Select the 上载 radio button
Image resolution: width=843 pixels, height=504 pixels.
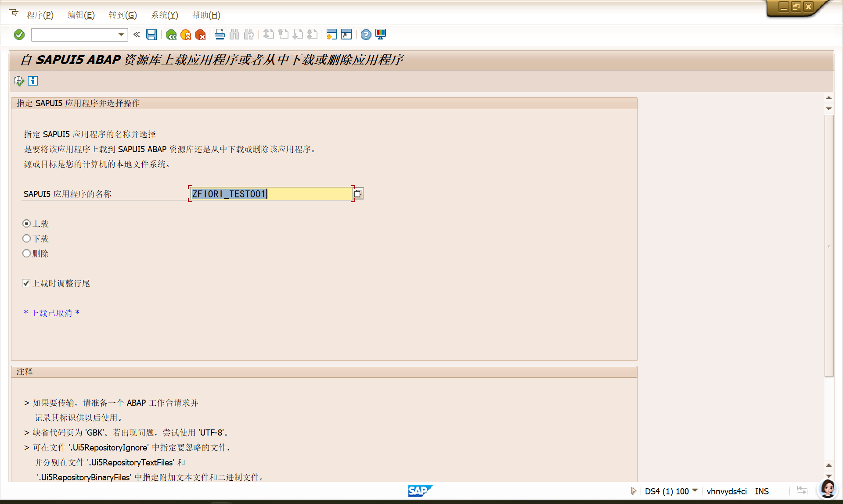click(x=27, y=224)
